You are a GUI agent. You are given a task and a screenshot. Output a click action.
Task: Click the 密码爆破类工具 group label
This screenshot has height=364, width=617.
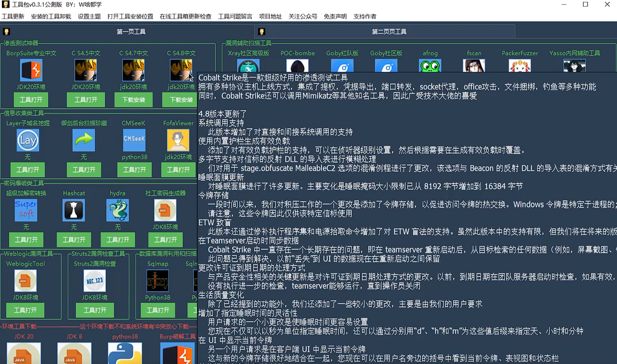[x=23, y=183]
